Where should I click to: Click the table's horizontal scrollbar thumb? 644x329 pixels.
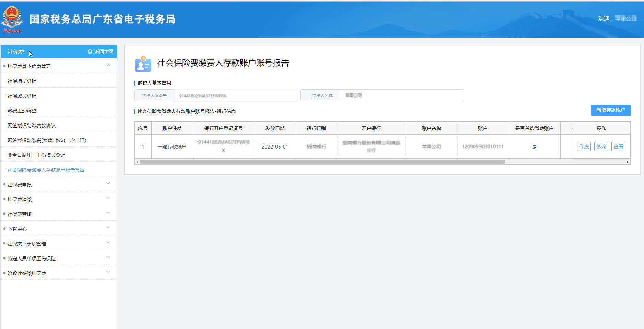click(x=322, y=162)
